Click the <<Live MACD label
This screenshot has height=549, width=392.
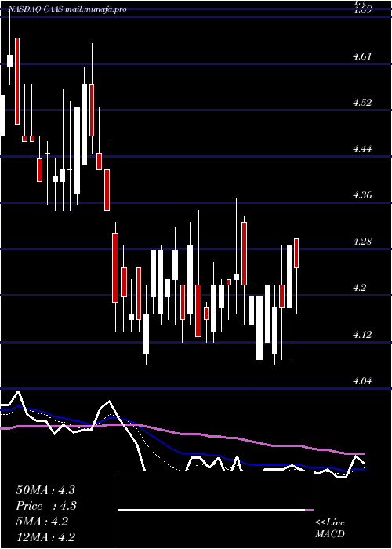pyautogui.click(x=330, y=528)
